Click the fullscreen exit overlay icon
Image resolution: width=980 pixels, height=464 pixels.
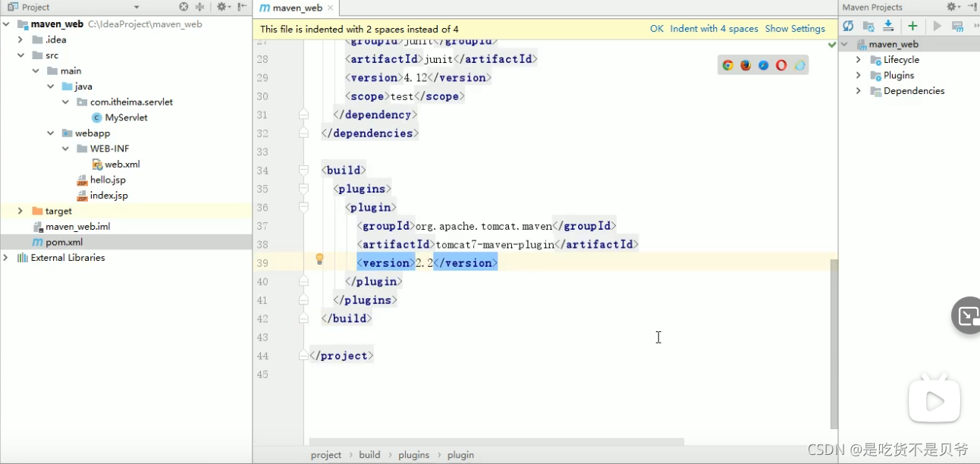pos(968,316)
